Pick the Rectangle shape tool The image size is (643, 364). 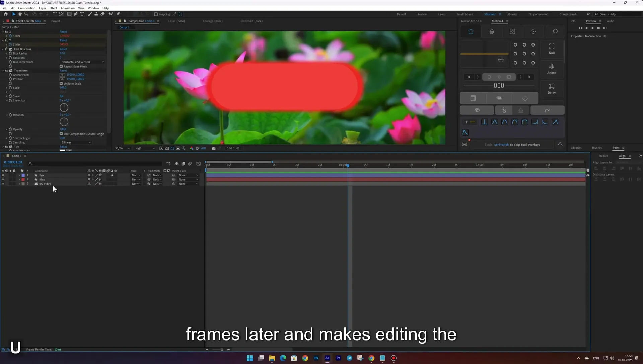[x=69, y=14]
